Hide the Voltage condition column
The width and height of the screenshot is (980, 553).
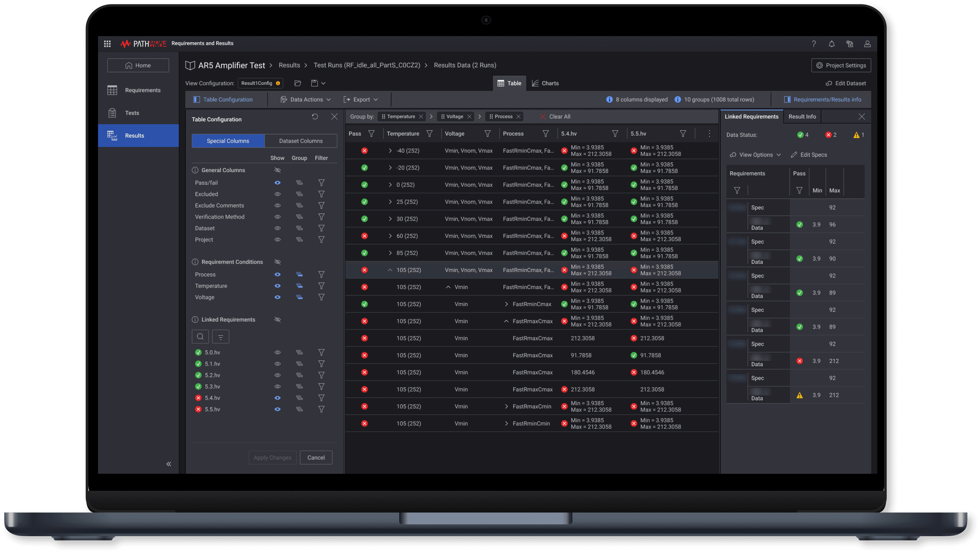point(277,297)
